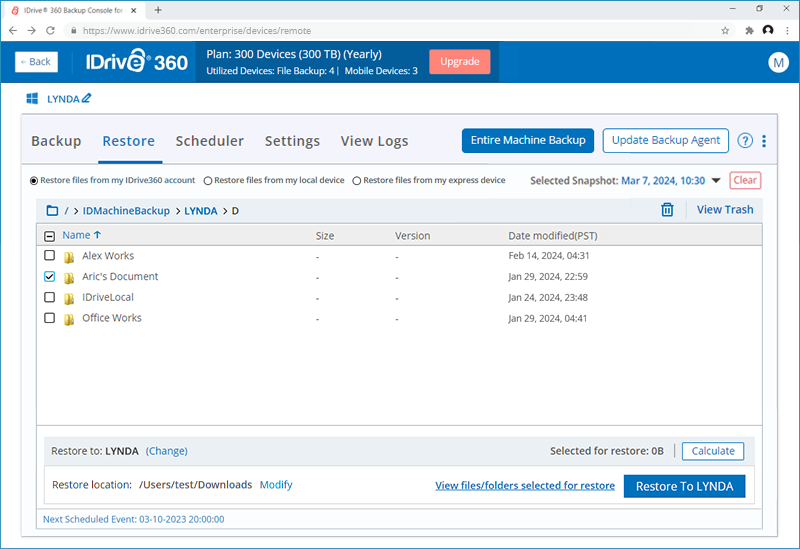This screenshot has width=800, height=549.
Task: Expand the Selected Snapshot dropdown arrow
Action: tap(716, 181)
